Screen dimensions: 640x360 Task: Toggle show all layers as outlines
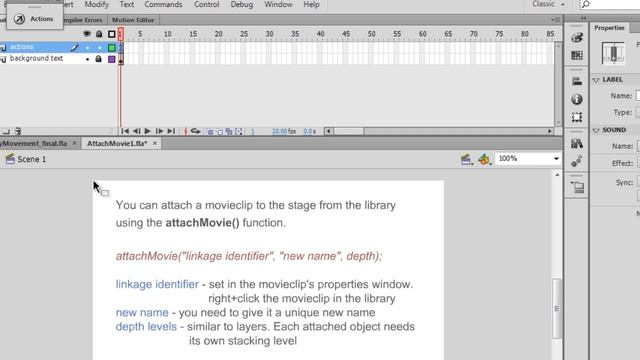tap(111, 34)
